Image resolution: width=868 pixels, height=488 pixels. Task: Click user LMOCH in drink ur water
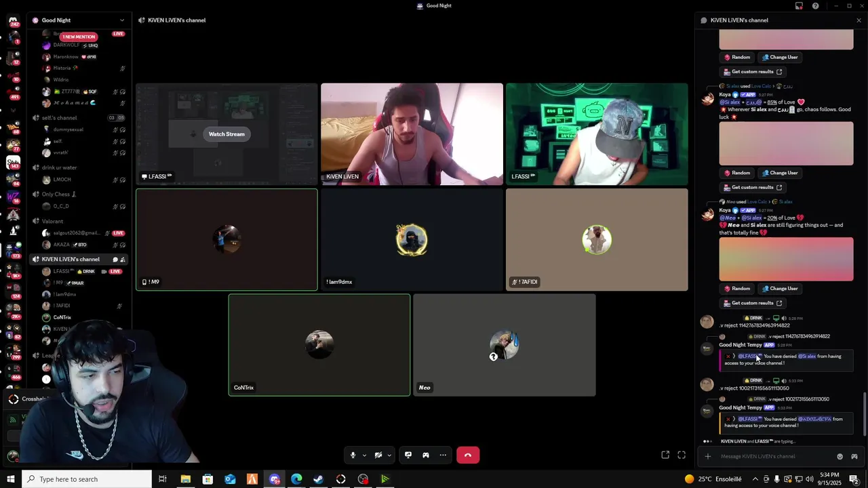62,180
